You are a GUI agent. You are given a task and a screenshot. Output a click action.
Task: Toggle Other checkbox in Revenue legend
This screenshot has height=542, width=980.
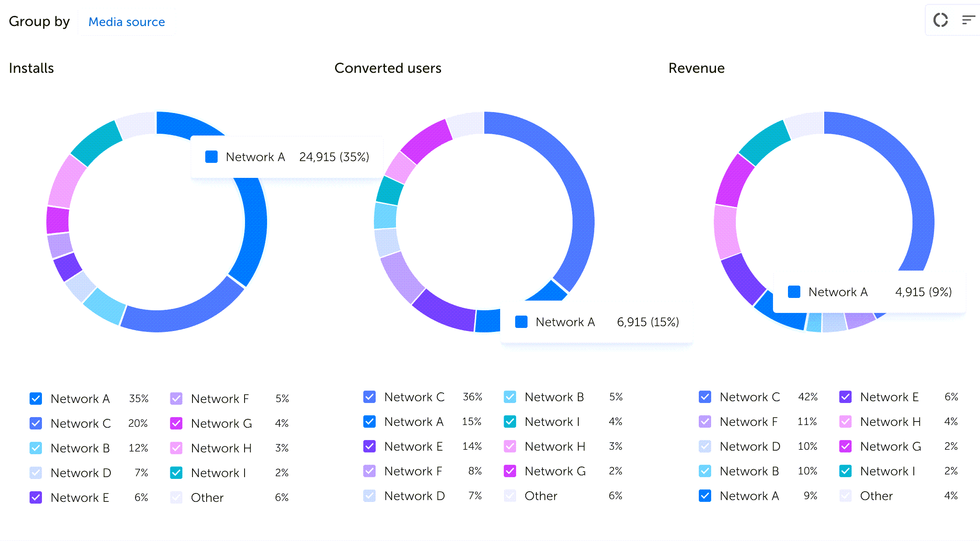pyautogui.click(x=845, y=496)
